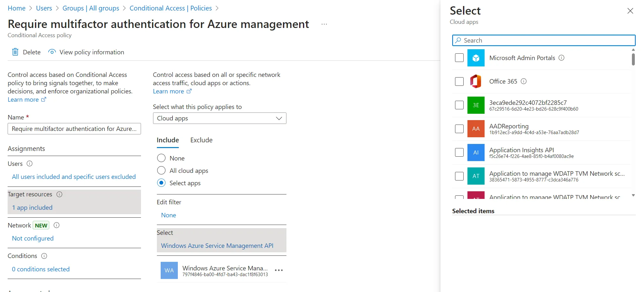Click the info icon next to Users
Viewport: 644px width, 292px height.
coord(30,164)
